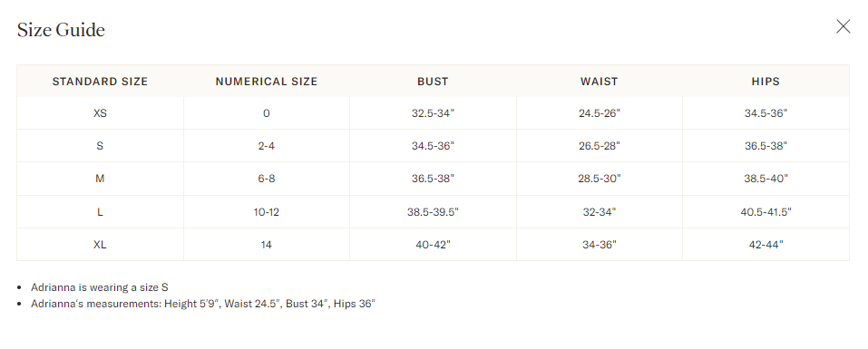Select the XS standard size cell
The height and width of the screenshot is (349, 868).
click(x=100, y=113)
